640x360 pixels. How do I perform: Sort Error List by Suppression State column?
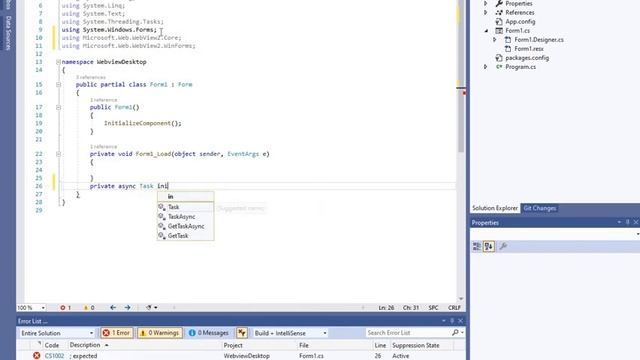coord(416,345)
